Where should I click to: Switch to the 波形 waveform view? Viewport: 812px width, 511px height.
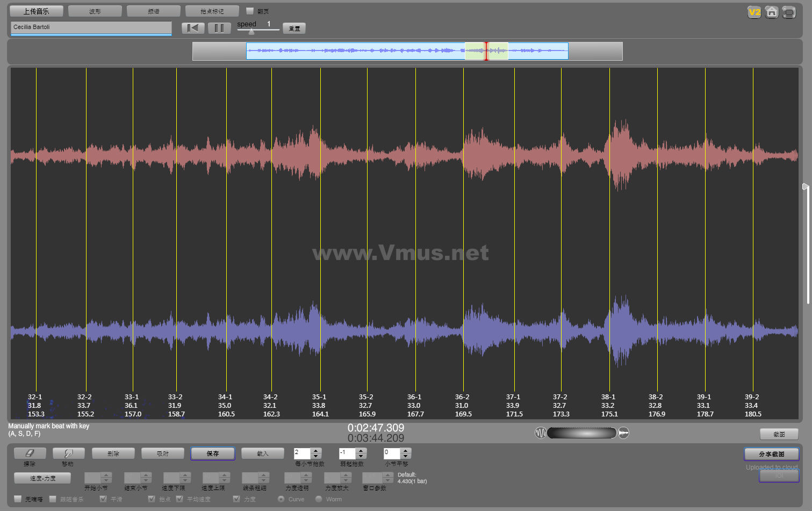(95, 11)
